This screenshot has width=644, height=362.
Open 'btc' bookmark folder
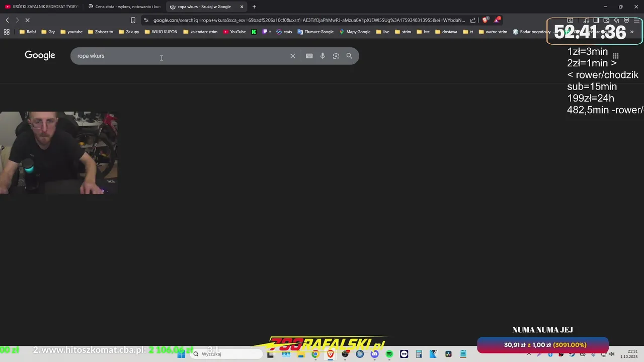(x=423, y=32)
